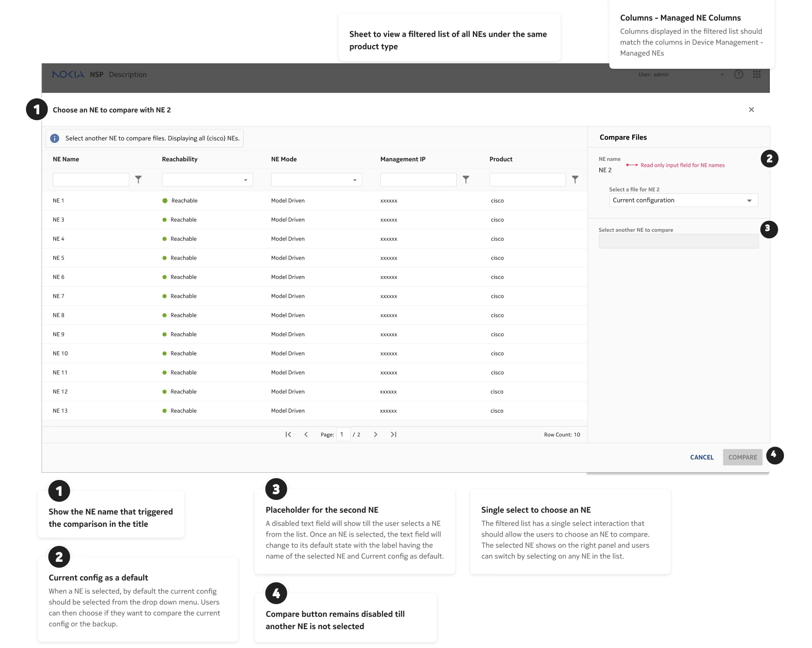Select the NE 9 row

point(314,335)
